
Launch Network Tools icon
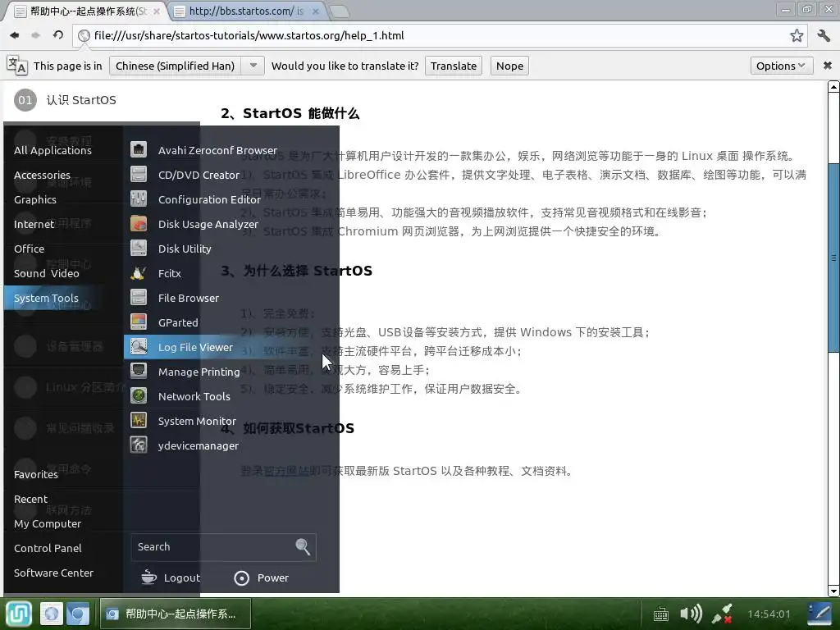pos(138,396)
